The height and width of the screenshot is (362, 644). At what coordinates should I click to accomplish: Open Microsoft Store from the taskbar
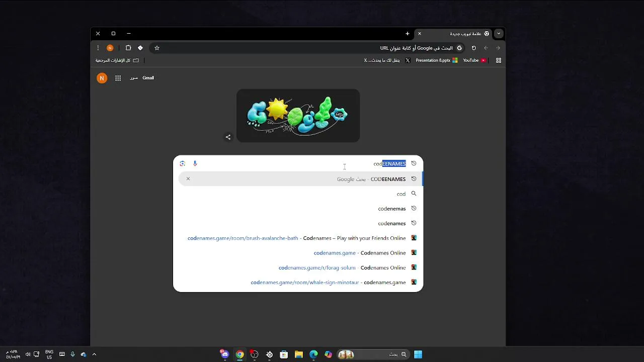(284, 354)
